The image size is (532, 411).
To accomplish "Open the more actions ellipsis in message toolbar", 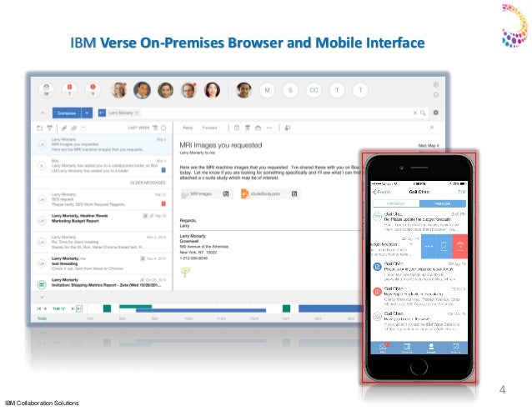I will pyautogui.click(x=269, y=128).
